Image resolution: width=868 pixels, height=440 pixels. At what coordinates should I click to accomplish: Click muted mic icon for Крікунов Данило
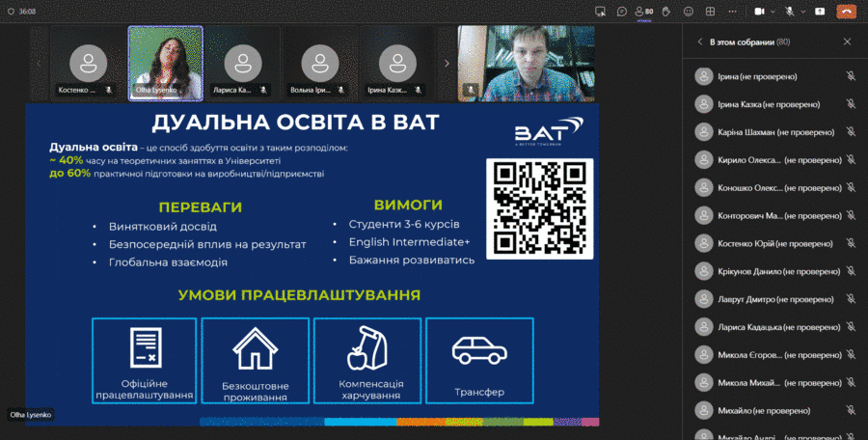pyautogui.click(x=851, y=271)
